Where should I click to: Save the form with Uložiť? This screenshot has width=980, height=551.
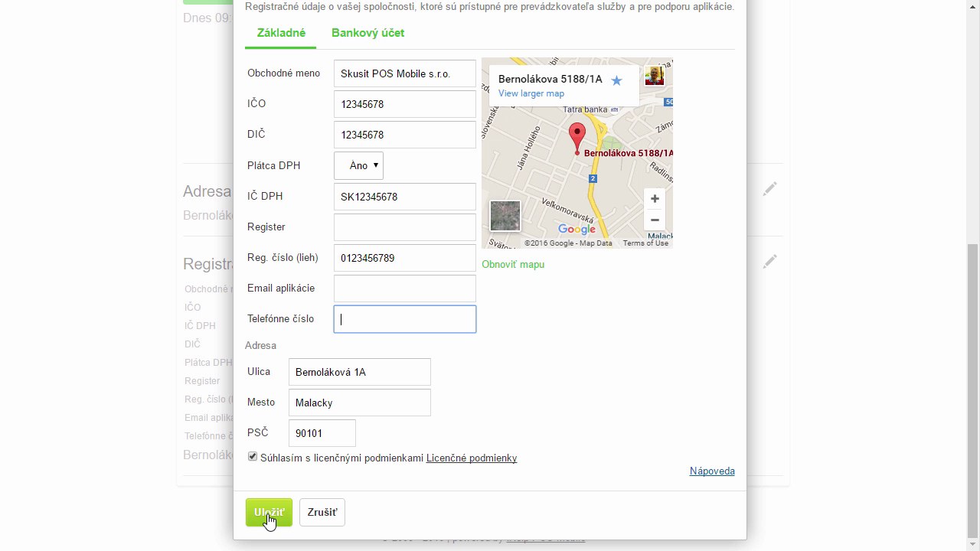(x=269, y=513)
